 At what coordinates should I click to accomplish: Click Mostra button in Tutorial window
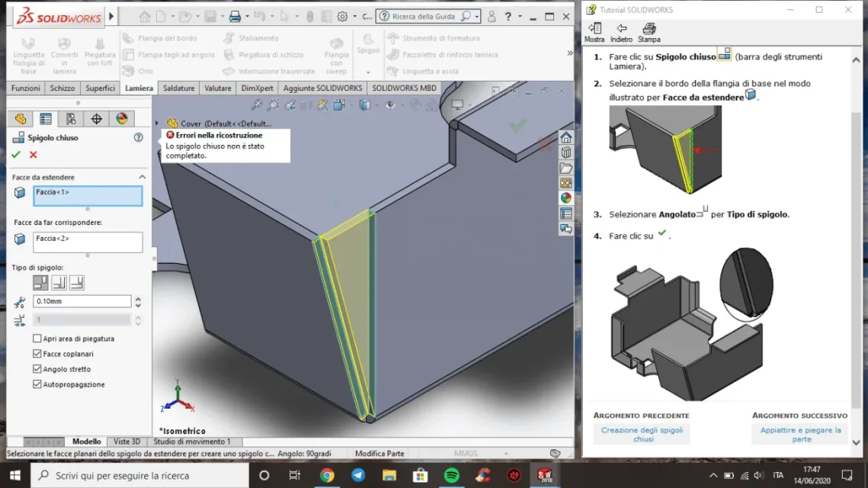594,33
